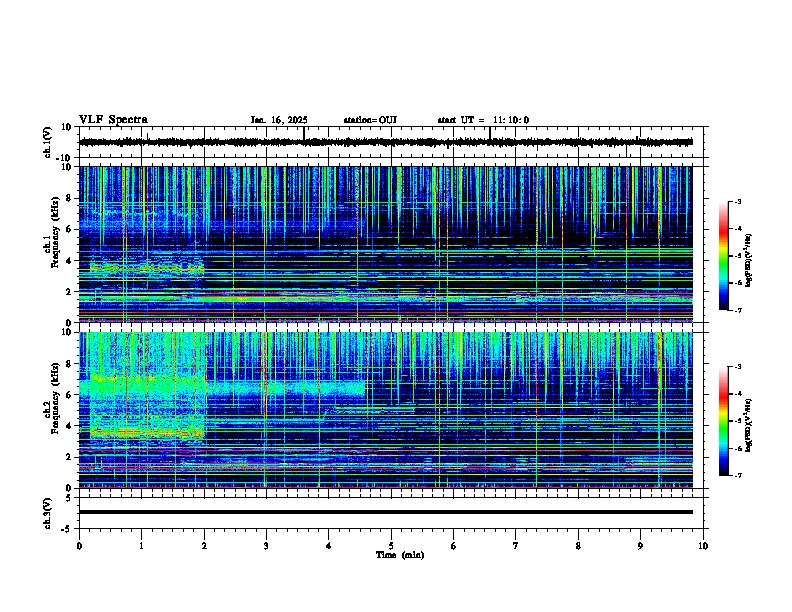Click time axis tick label '10'
This screenshot has height=612, width=792.
tap(703, 546)
